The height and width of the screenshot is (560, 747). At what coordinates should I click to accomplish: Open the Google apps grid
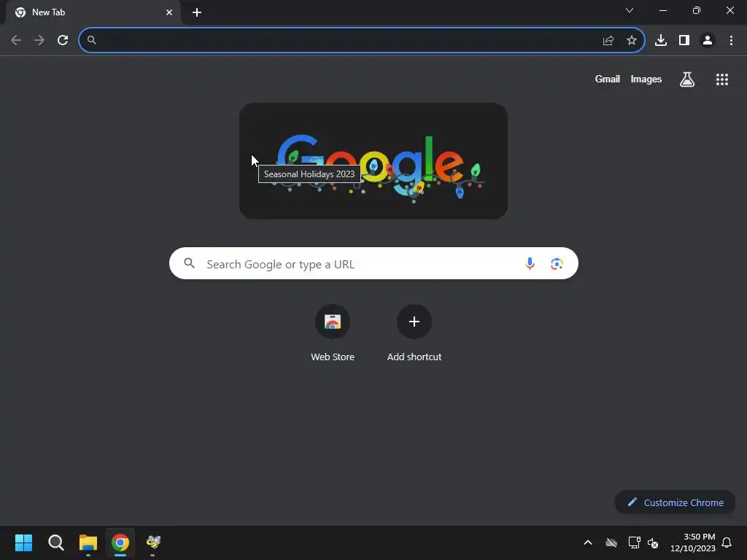point(722,79)
